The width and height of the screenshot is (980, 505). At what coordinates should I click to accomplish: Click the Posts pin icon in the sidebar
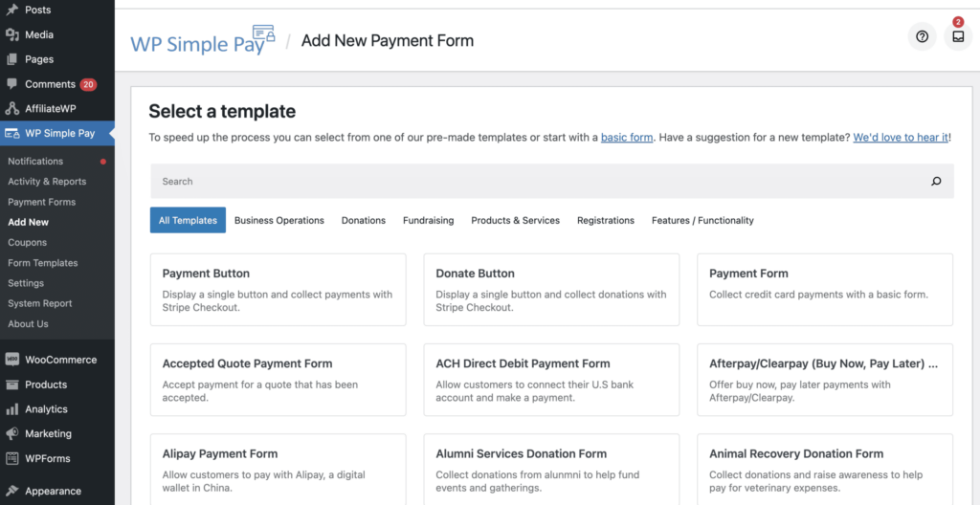pyautogui.click(x=11, y=10)
